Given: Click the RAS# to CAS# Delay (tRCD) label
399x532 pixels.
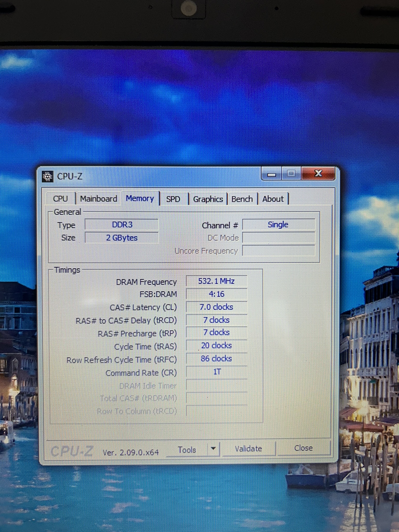Looking at the screenshot, I should (x=126, y=321).
